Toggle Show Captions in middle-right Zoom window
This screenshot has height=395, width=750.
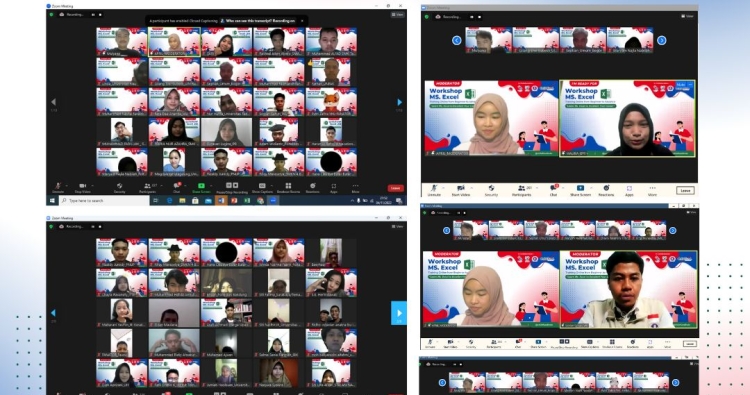pos(589,343)
